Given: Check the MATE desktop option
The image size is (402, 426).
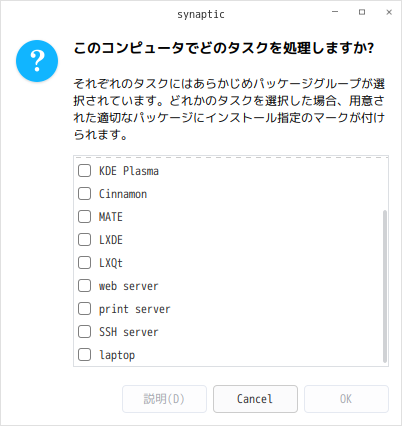Looking at the screenshot, I should [84, 217].
